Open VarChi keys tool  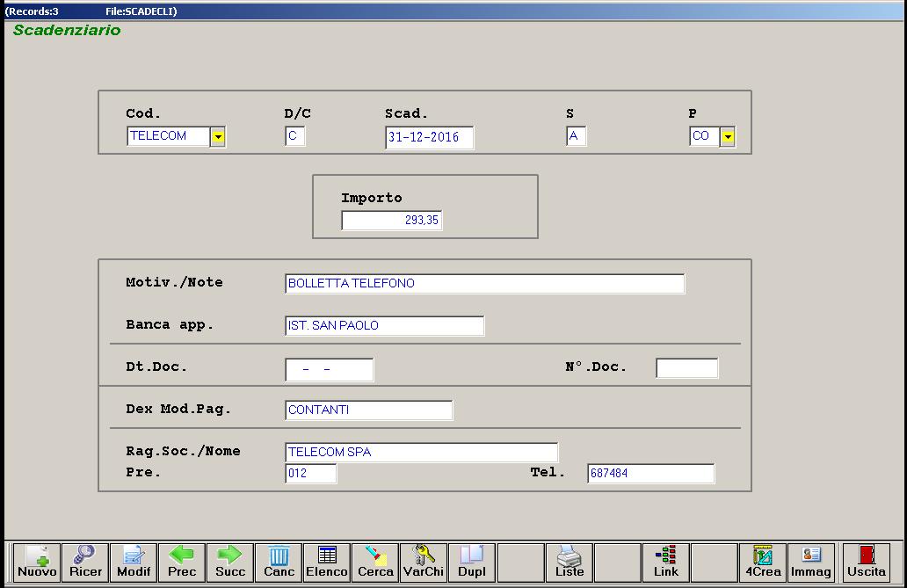point(424,562)
